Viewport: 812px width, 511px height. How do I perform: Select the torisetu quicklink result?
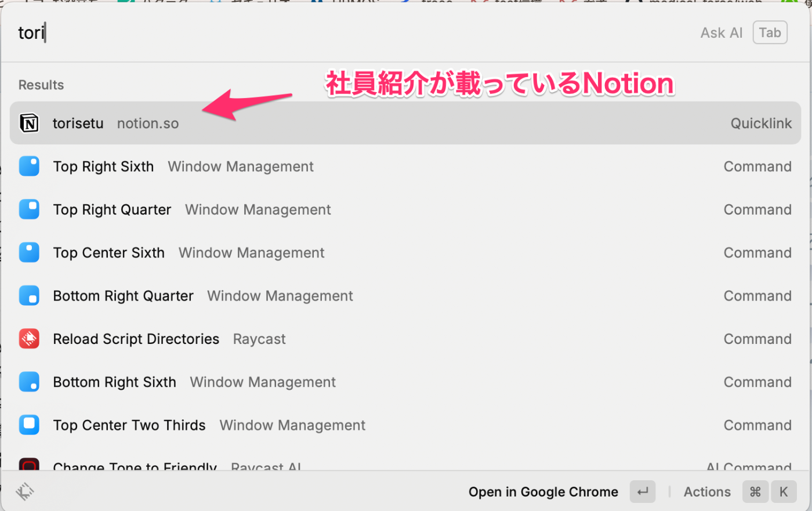[405, 123]
